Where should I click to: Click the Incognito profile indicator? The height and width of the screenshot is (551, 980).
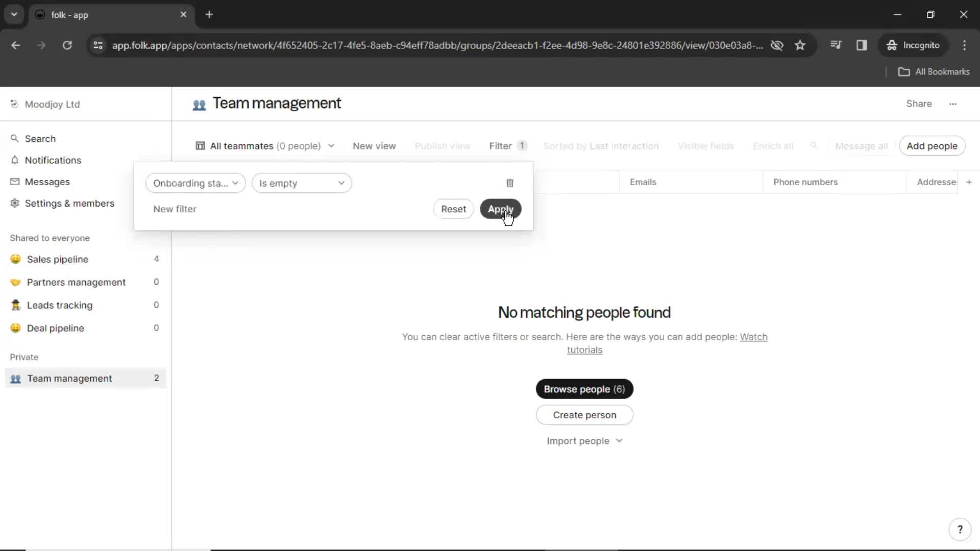(x=913, y=45)
